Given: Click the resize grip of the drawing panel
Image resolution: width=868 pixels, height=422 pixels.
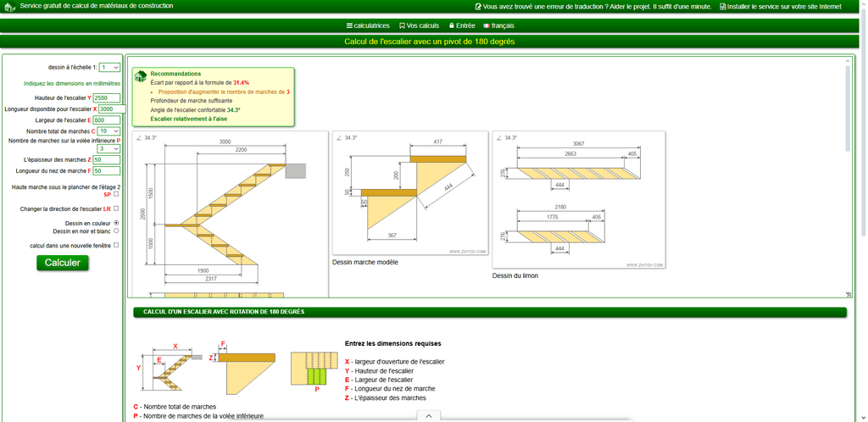Looking at the screenshot, I should pyautogui.click(x=849, y=294).
